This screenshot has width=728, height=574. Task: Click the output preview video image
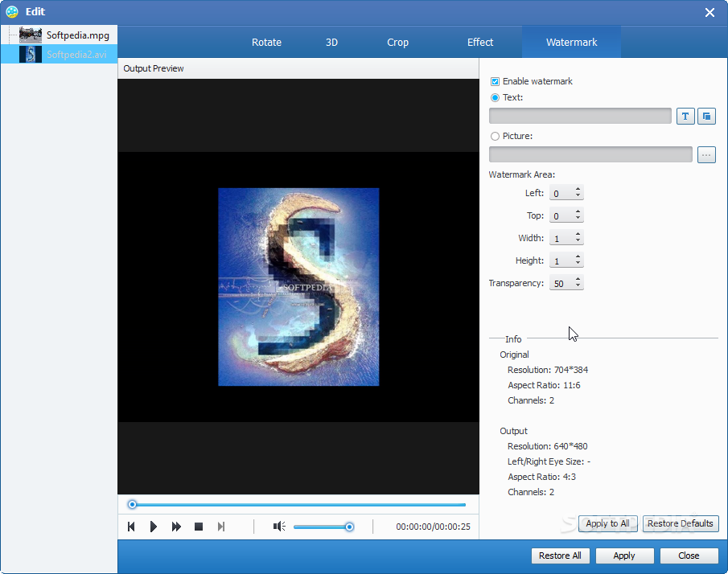(x=298, y=287)
